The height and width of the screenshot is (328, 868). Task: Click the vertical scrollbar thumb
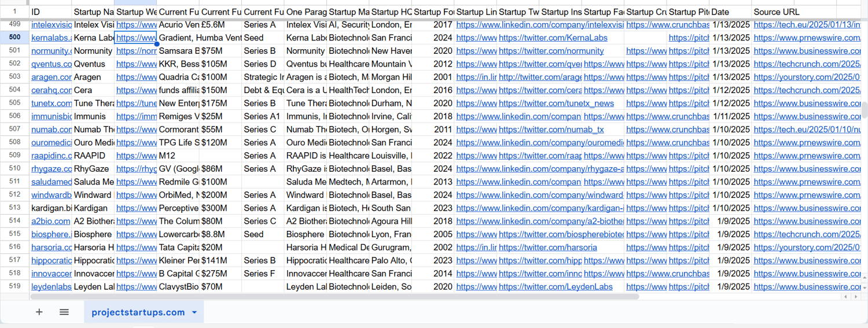pos(865,110)
